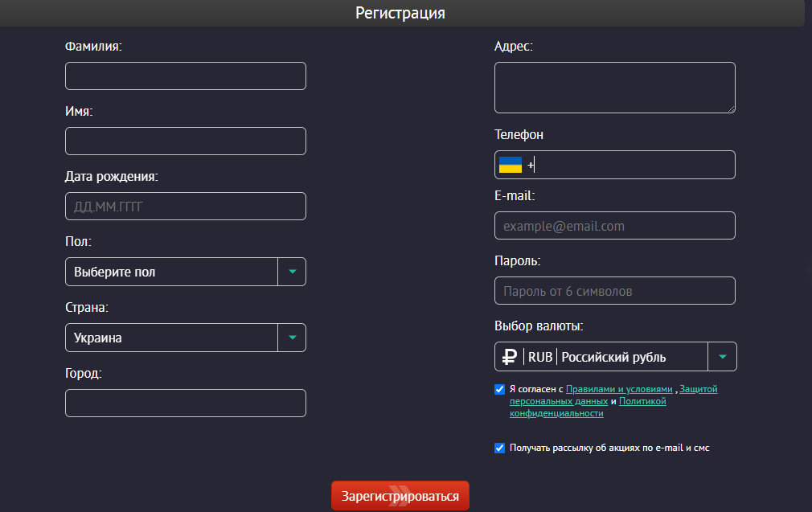Image resolution: width=812 pixels, height=512 pixels.
Task: Click the red Зарегистрироваться button
Action: pyautogui.click(x=400, y=496)
